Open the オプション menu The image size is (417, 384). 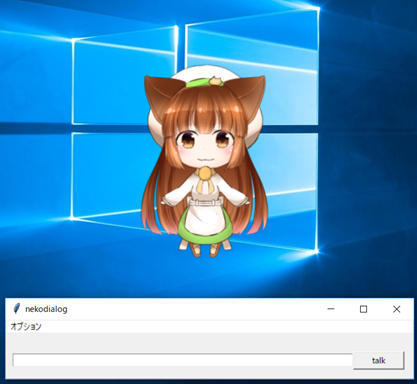tap(26, 326)
